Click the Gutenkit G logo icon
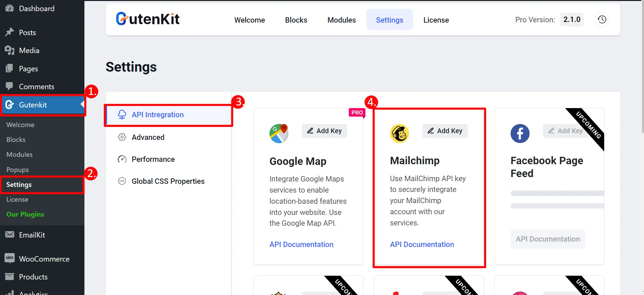The image size is (644, 295). 9,105
